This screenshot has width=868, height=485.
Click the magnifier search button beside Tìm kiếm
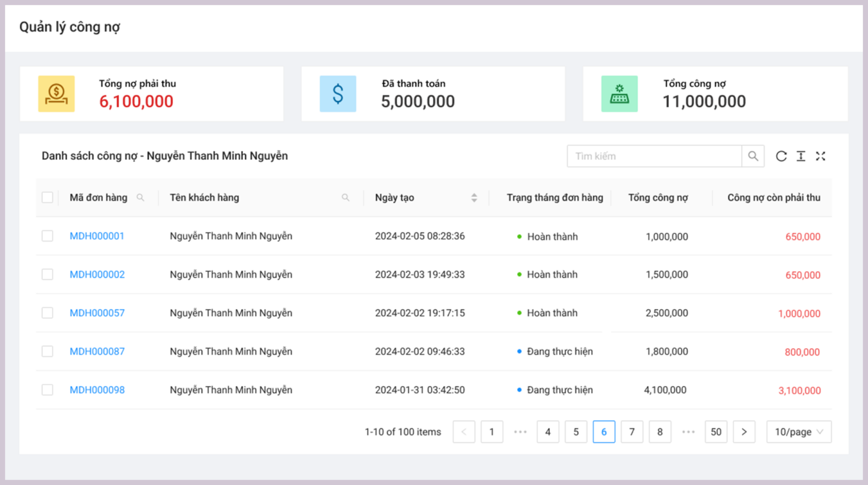pyautogui.click(x=753, y=156)
